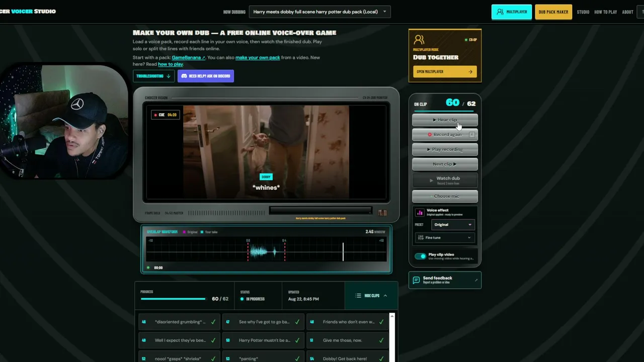Click the Multiplayer people icon in header

click(500, 12)
